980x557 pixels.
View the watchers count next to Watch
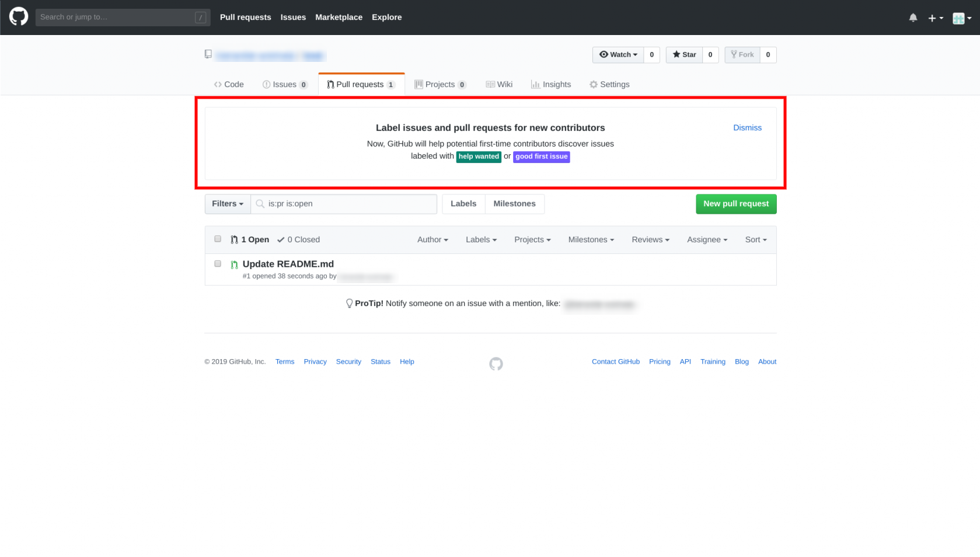point(651,55)
